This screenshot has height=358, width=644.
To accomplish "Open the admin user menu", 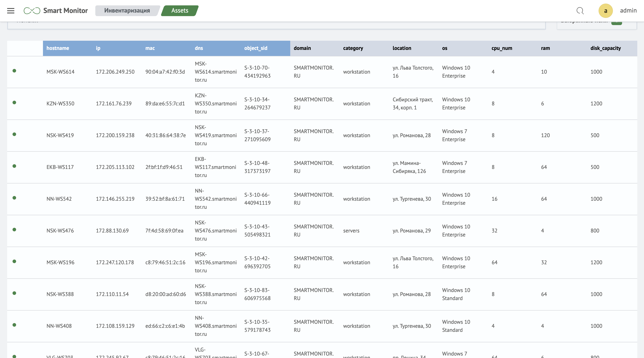I will coord(628,11).
